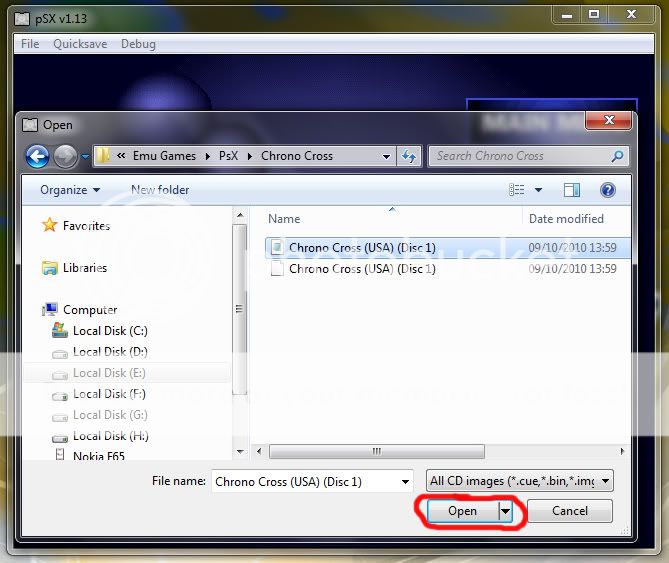
Task: Click the pSX window title icon
Action: (x=22, y=18)
